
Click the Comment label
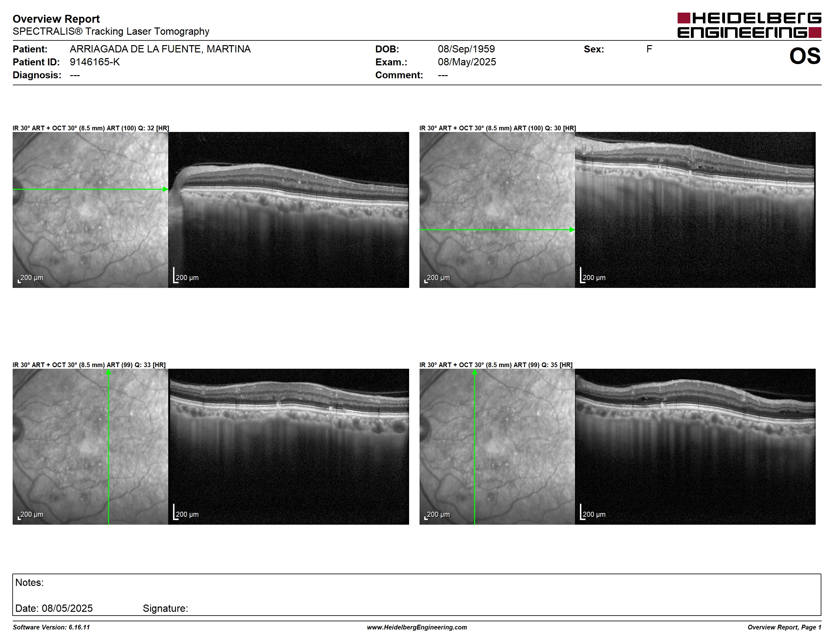pos(399,75)
